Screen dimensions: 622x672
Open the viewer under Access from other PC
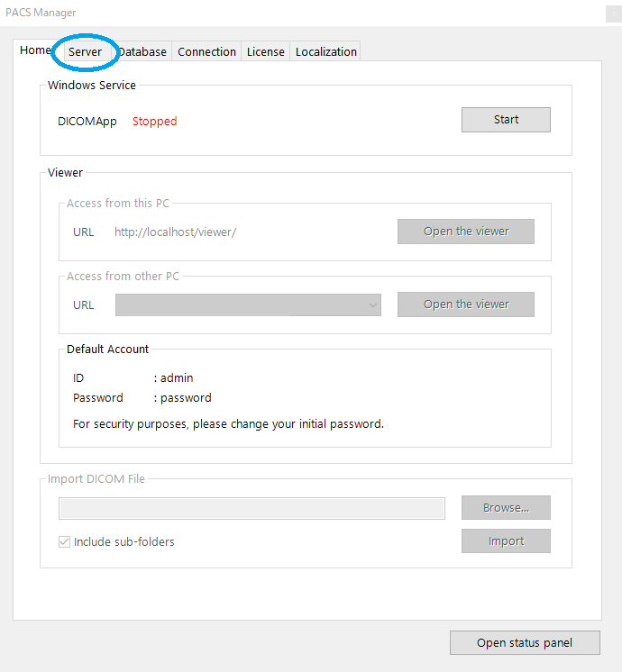[466, 304]
